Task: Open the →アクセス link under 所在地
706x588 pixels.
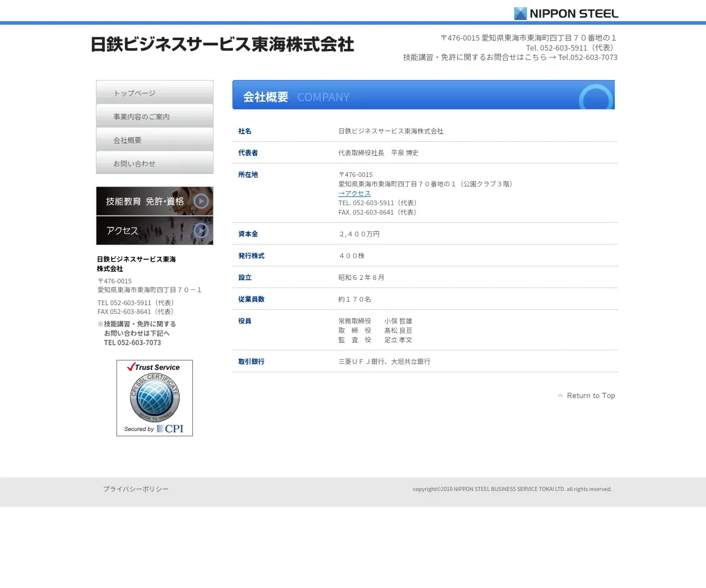Action: (354, 193)
